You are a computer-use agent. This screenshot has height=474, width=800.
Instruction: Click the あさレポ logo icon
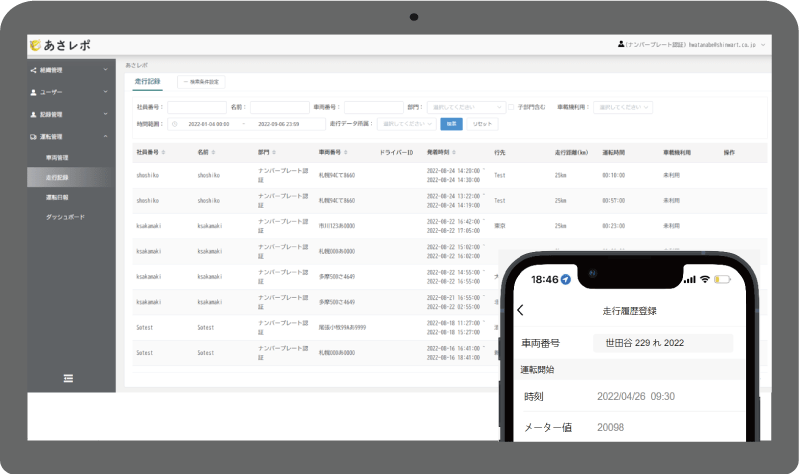[35, 45]
